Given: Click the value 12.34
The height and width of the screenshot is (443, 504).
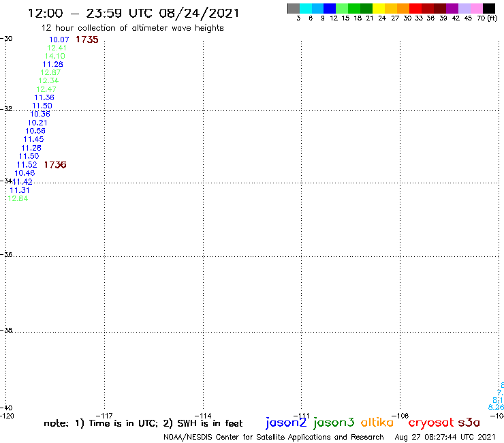Looking at the screenshot, I should (48, 80).
